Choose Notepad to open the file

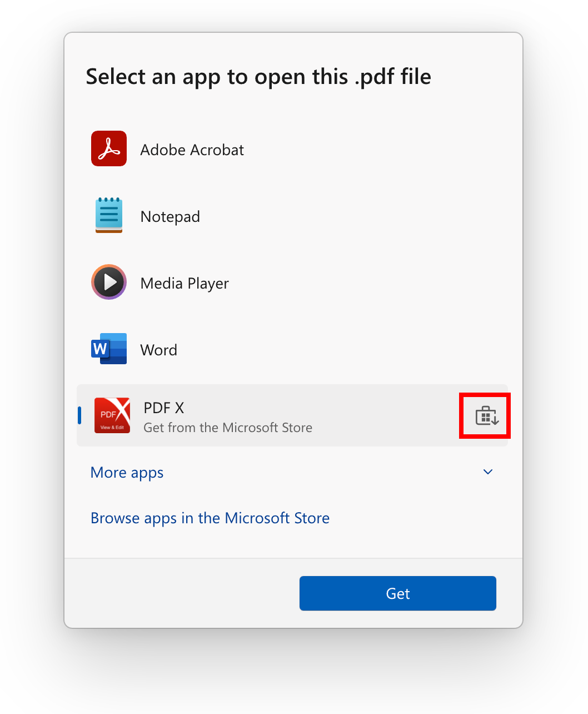170,216
